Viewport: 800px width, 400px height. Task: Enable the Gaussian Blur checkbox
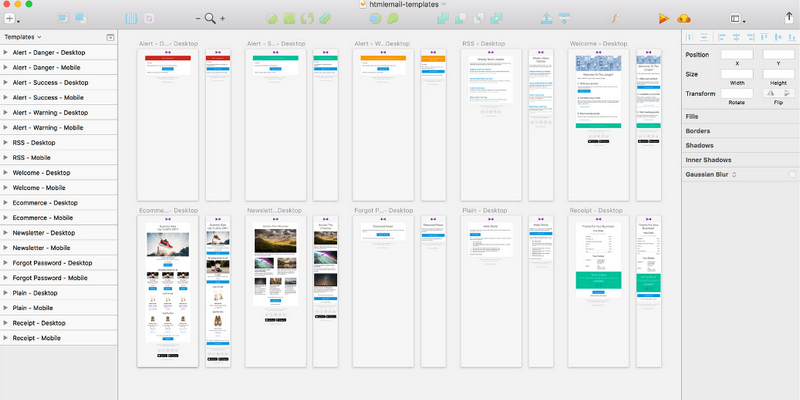click(x=792, y=174)
